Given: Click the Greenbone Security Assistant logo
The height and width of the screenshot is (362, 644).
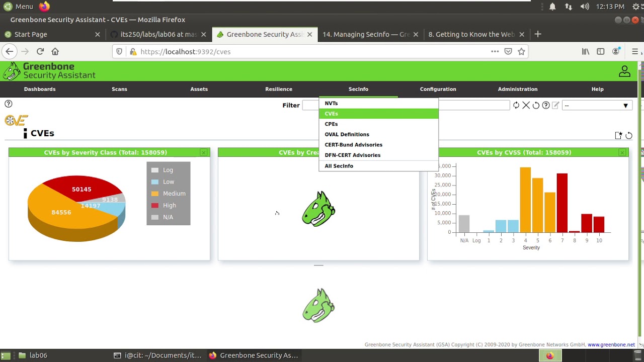Looking at the screenshot, I should point(49,71).
